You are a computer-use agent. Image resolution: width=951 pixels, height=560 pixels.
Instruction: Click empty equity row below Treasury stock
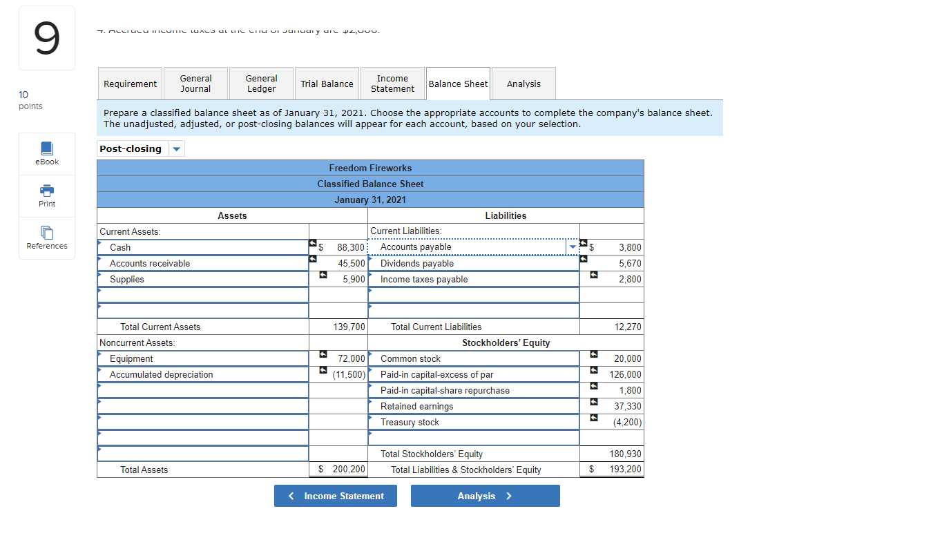tap(474, 438)
